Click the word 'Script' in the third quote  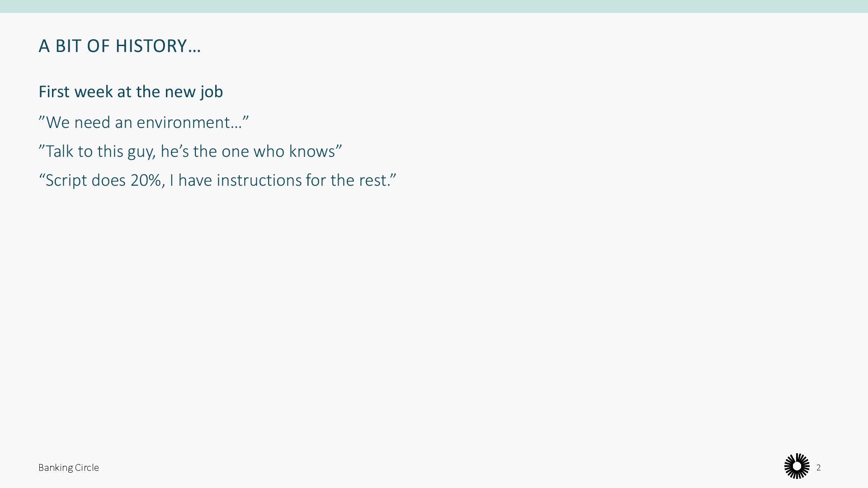[x=66, y=180]
